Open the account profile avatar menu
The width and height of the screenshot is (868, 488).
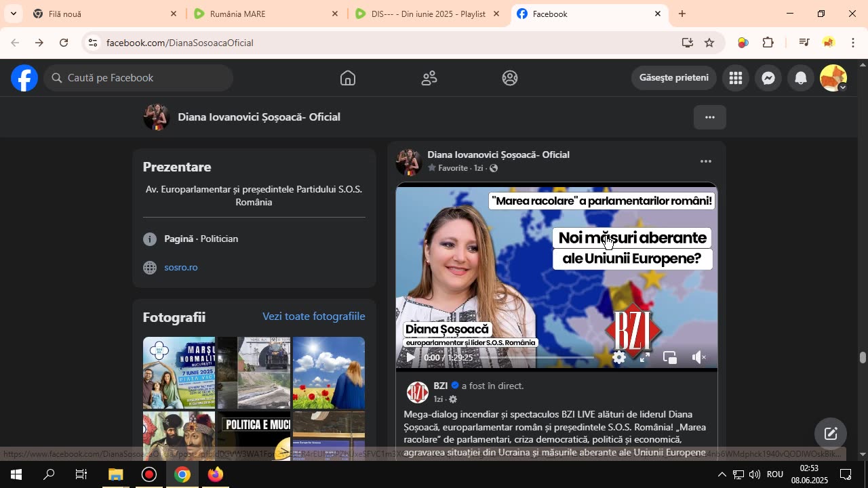(x=833, y=78)
